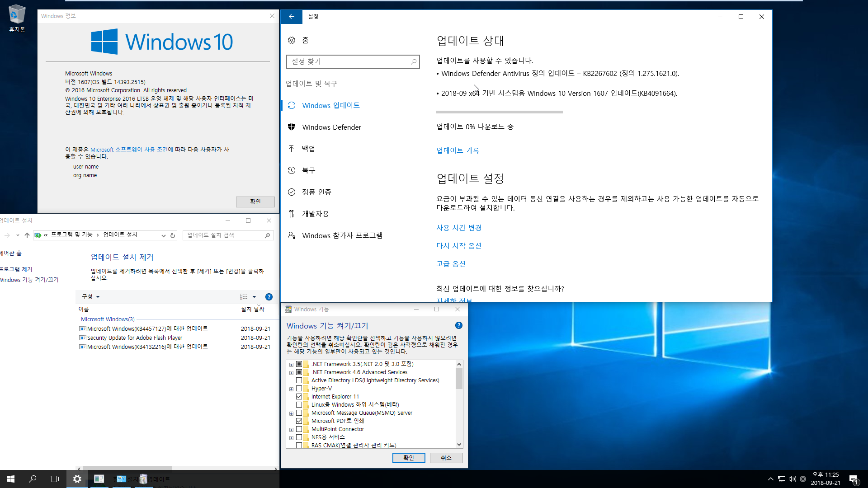868x488 pixels.
Task: Enable MultiPoint Connector checkbox
Action: [299, 429]
